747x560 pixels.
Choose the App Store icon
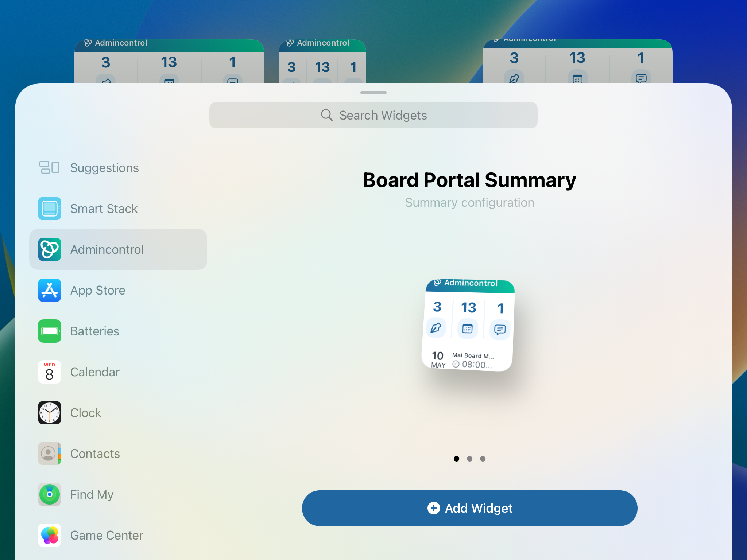(x=50, y=290)
